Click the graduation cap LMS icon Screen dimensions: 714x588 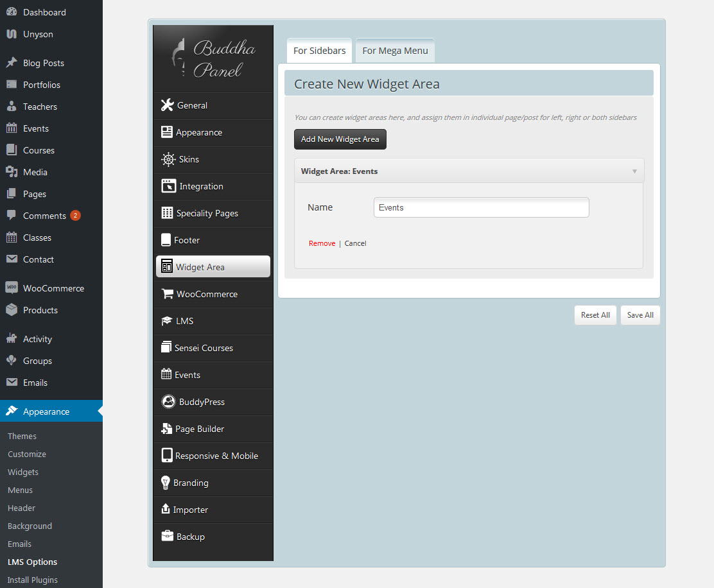point(166,321)
